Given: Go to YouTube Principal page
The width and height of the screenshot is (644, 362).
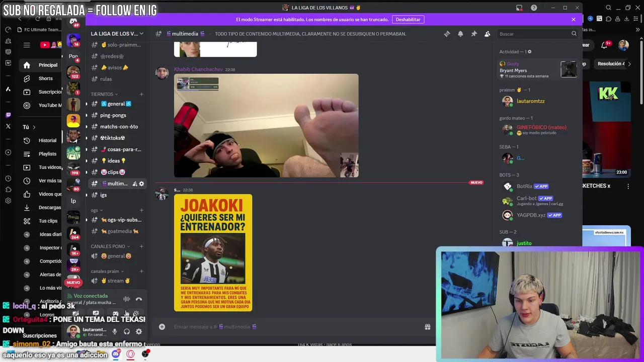Looking at the screenshot, I should click(x=42, y=65).
